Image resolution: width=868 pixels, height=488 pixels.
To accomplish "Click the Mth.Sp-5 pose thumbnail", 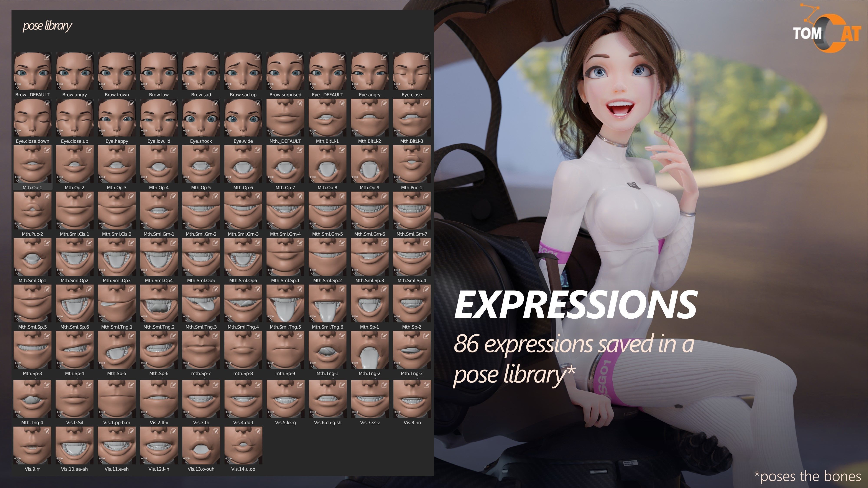I will (x=117, y=350).
